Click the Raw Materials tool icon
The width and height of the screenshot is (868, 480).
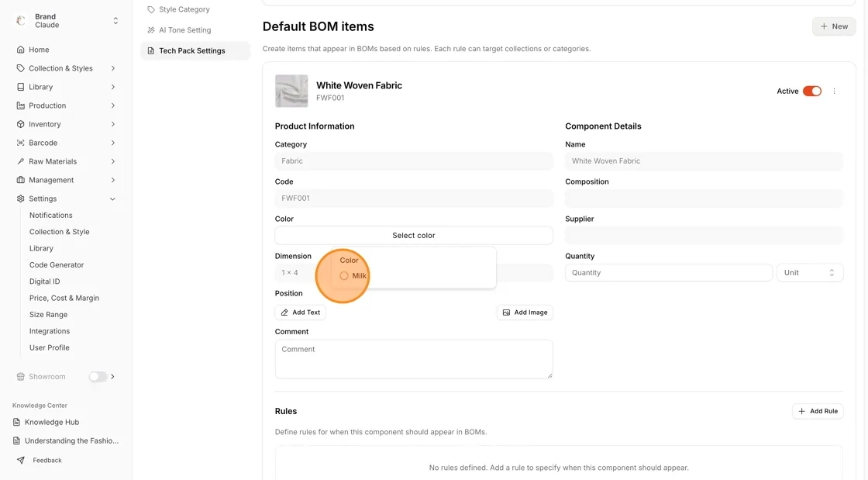point(20,161)
